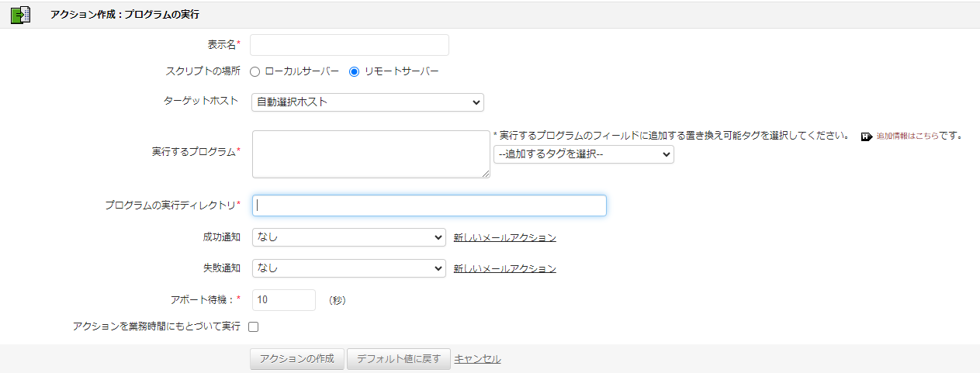This screenshot has width=980, height=373.
Task: Click the アボート待機 seconds field
Action: click(284, 299)
